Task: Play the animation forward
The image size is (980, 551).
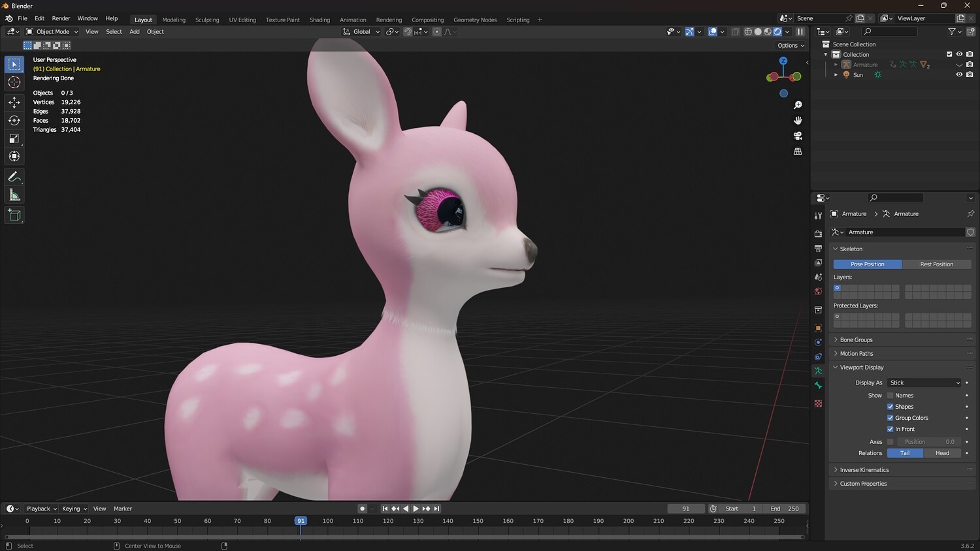Action: pyautogui.click(x=416, y=509)
